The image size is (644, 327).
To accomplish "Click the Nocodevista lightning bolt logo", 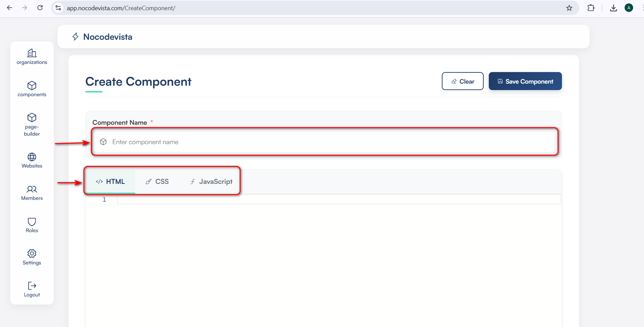I will click(x=76, y=37).
